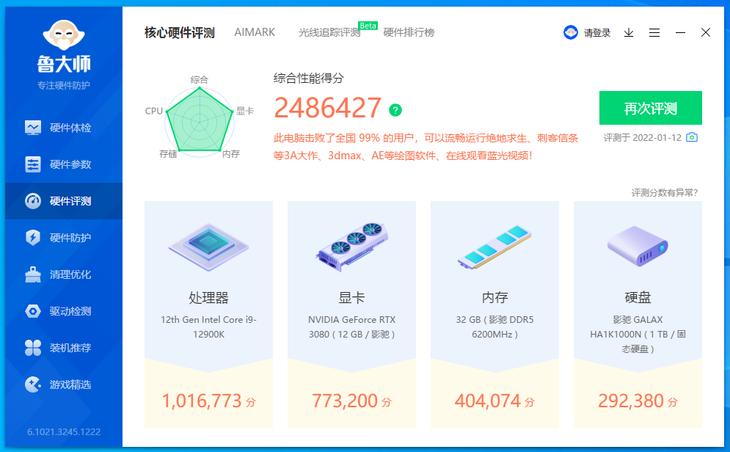This screenshot has width=730, height=452.
Task: Click graphics card score 773,200 分
Action: coord(351,401)
